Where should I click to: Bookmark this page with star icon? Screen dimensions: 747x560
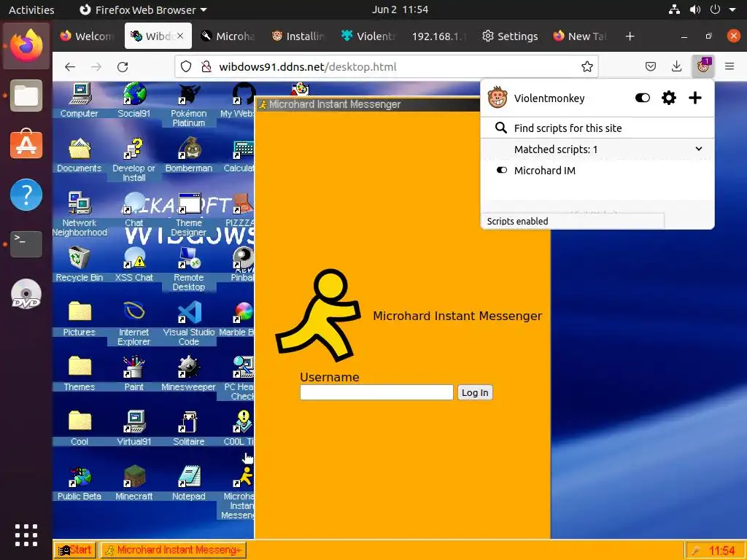click(587, 66)
